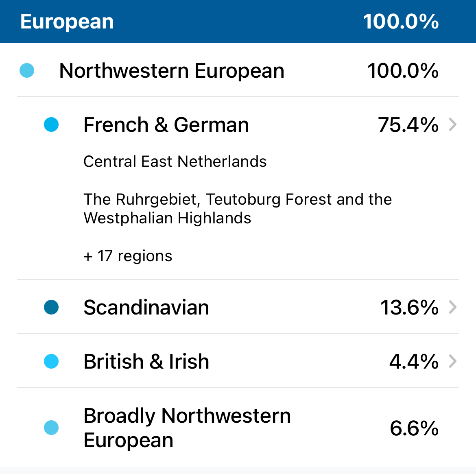This screenshot has height=474, width=476.
Task: Tap the 13.6% Scandinavian percentage
Action: [x=409, y=307]
